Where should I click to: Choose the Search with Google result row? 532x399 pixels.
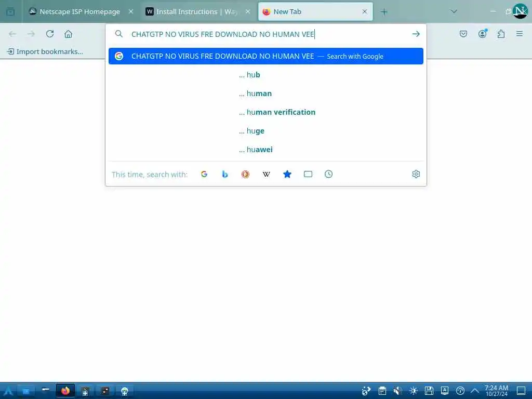(x=266, y=56)
